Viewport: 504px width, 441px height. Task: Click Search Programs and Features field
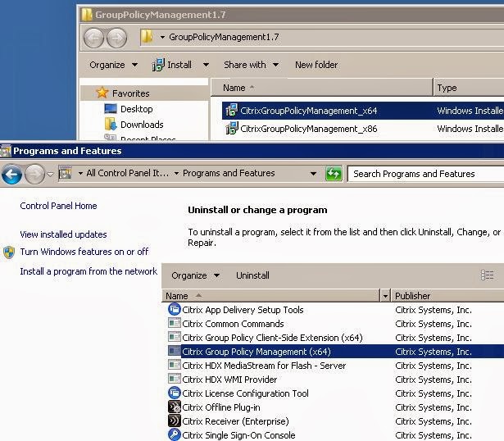[426, 174]
